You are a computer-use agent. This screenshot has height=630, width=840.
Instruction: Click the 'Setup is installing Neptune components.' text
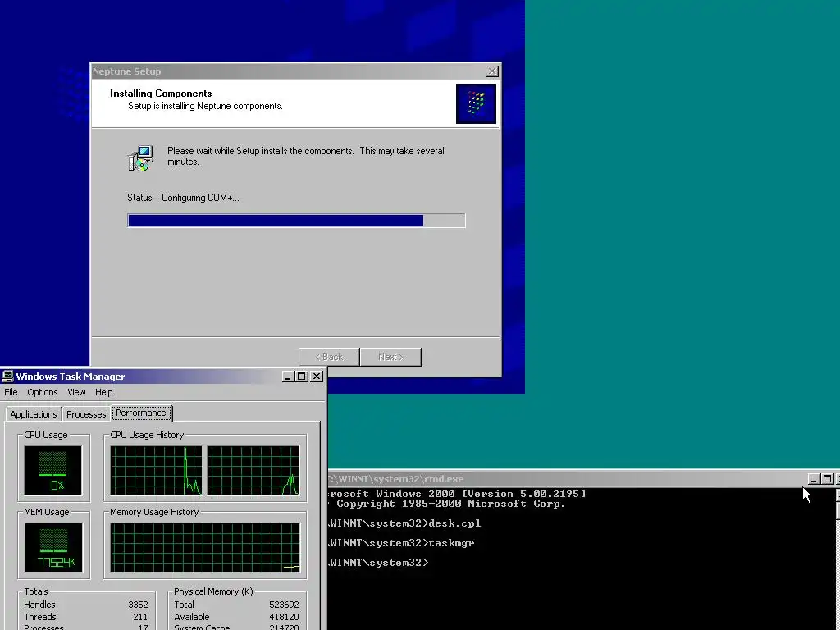[205, 106]
